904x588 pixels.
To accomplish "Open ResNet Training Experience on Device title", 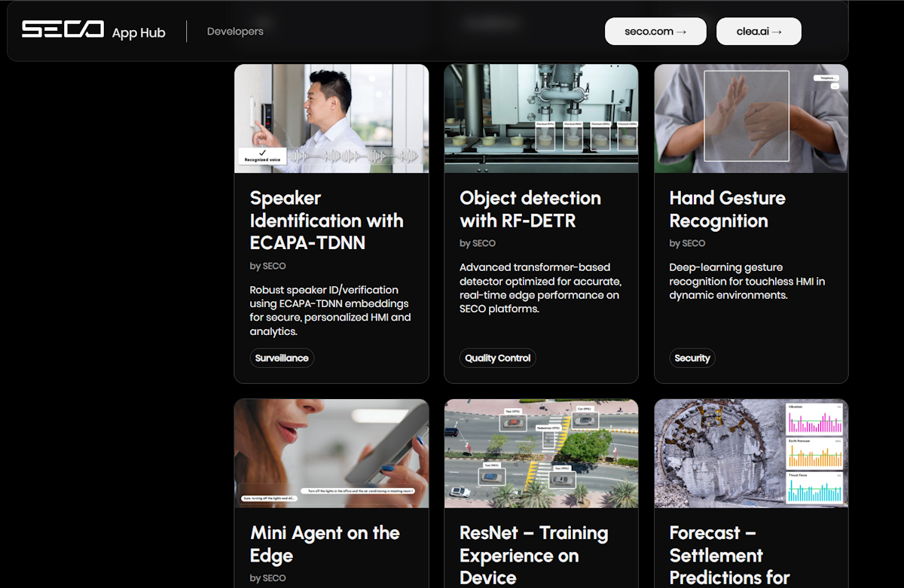I will pyautogui.click(x=533, y=556).
